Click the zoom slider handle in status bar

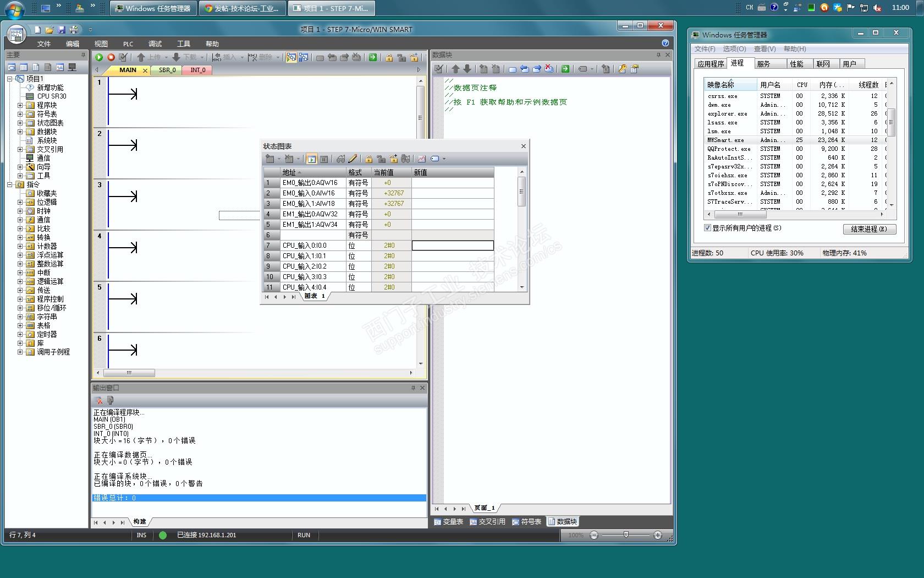tap(626, 535)
